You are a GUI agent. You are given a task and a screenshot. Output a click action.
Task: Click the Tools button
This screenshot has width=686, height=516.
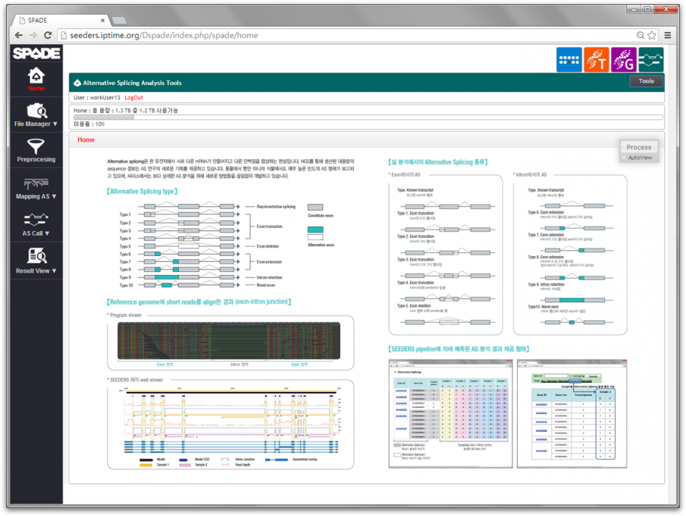646,82
